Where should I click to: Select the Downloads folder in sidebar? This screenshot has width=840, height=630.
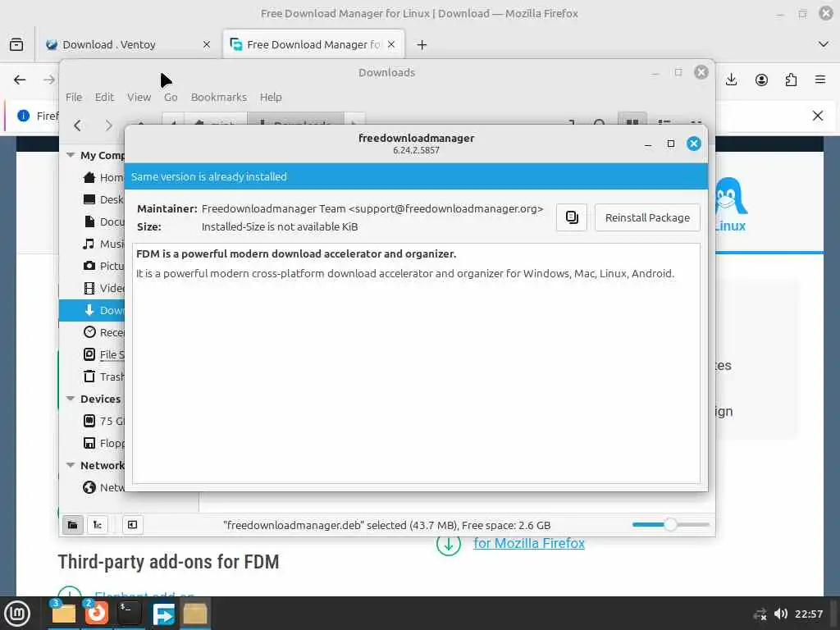tap(92, 310)
